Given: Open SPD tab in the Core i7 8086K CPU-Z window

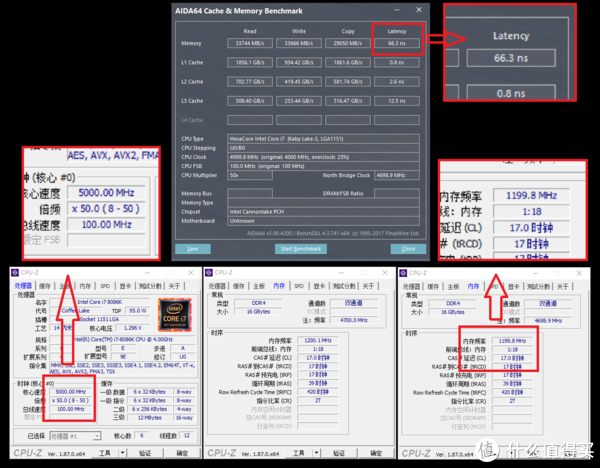Looking at the screenshot, I should pos(105,286).
